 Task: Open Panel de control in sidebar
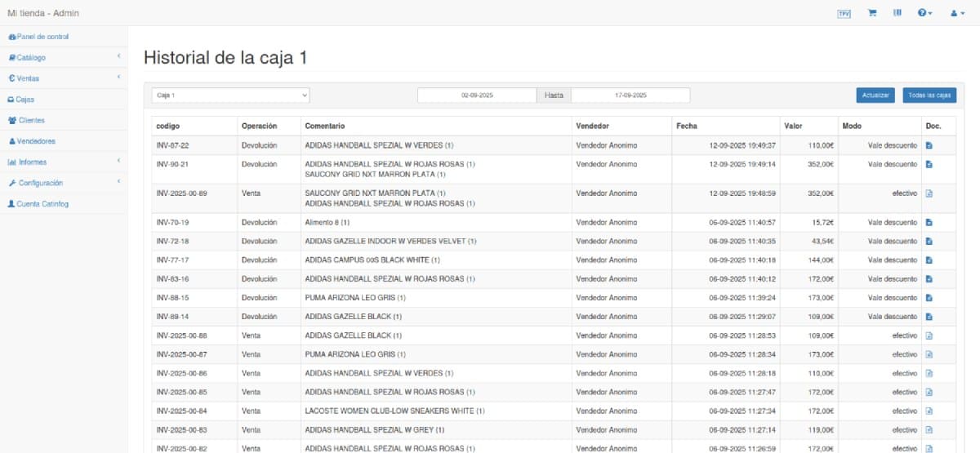(x=42, y=37)
